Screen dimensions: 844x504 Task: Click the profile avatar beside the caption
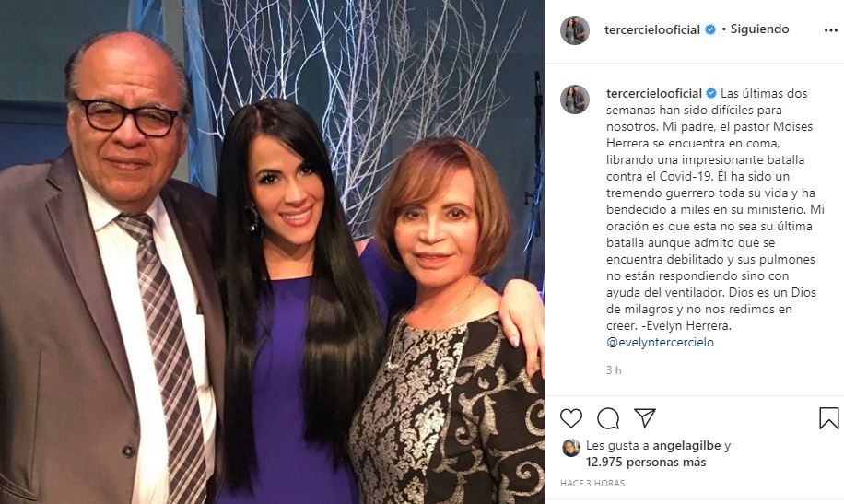[x=575, y=100]
